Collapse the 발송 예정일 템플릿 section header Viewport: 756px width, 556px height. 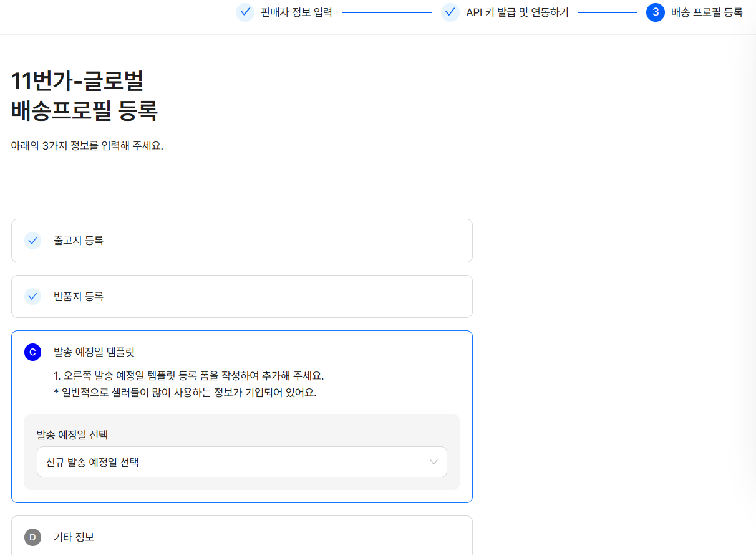[94, 352]
